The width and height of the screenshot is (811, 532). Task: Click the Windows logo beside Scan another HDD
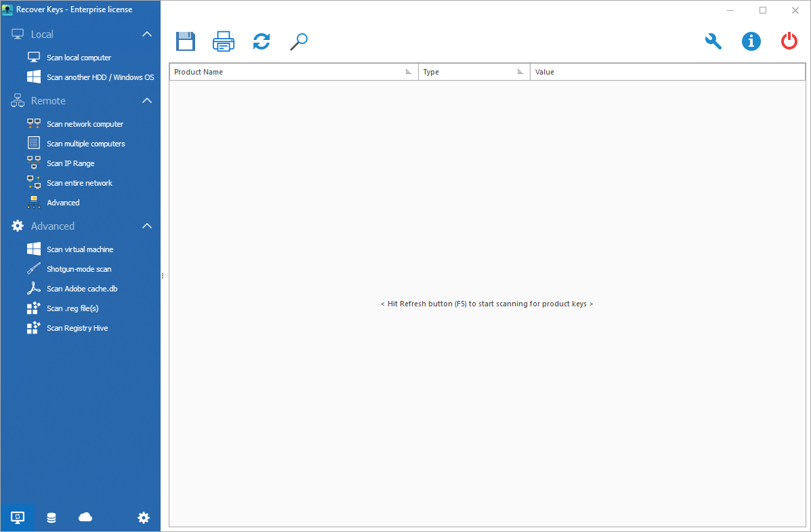point(34,77)
